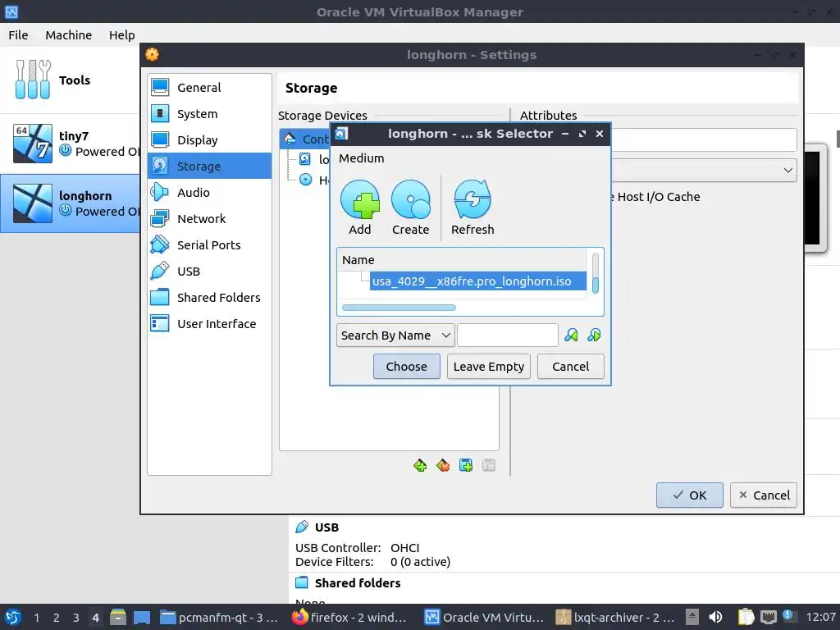The height and width of the screenshot is (630, 840).
Task: Cancel the longhorn Settings dialog
Action: point(764,495)
